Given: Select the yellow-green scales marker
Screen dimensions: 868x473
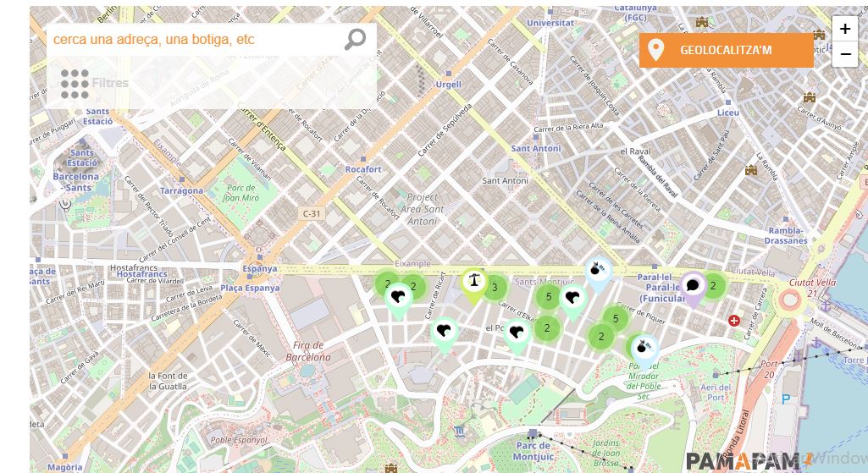Looking at the screenshot, I should (x=474, y=285).
